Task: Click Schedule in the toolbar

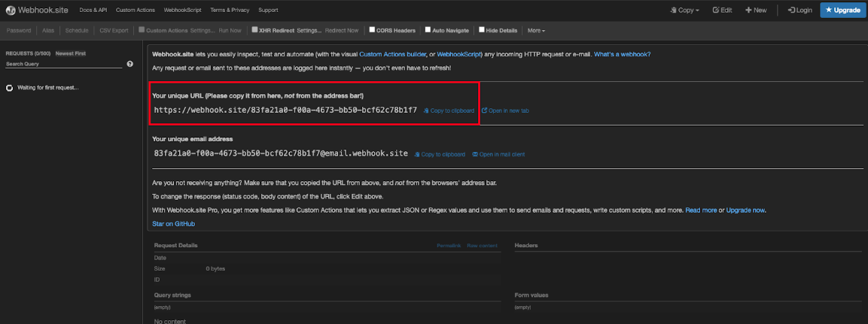Action: point(77,30)
